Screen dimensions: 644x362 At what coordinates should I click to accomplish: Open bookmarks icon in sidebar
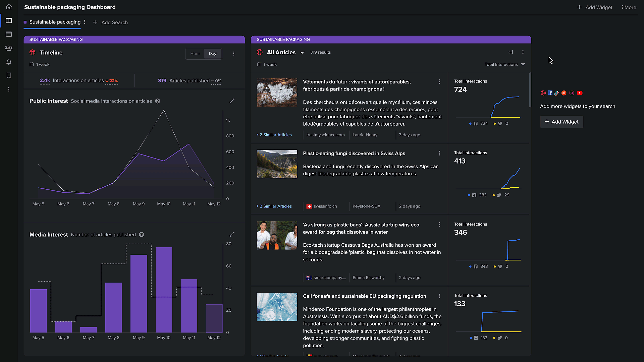(x=9, y=75)
